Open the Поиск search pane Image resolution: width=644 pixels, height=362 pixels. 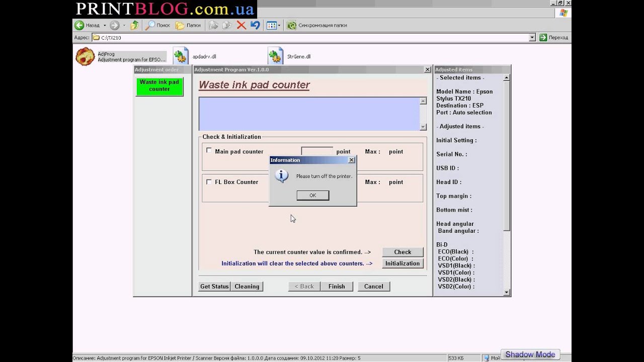click(x=158, y=25)
